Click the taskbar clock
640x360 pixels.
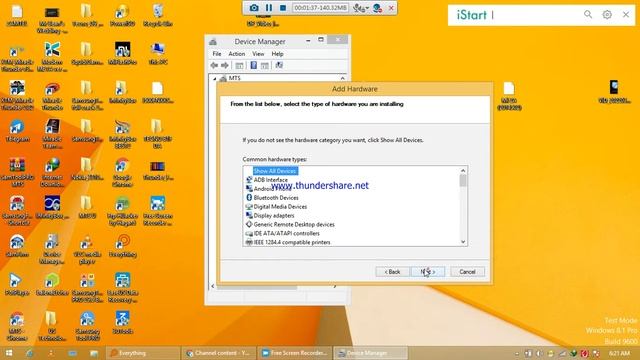tap(620, 353)
